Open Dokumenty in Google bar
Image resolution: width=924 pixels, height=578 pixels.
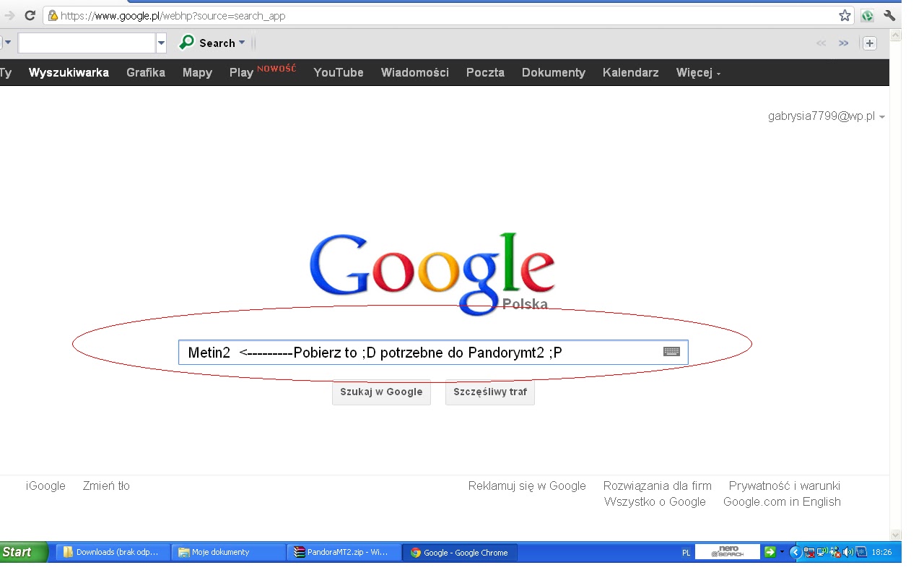pyautogui.click(x=554, y=72)
